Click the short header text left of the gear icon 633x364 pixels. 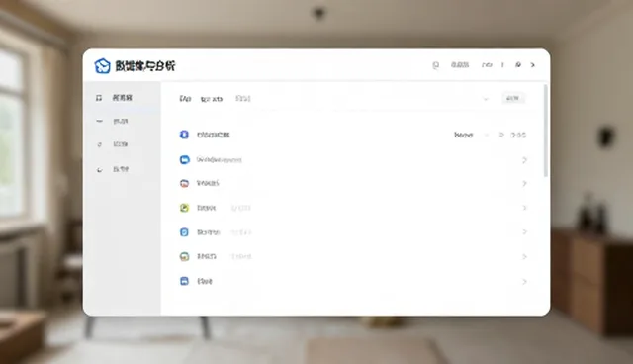pyautogui.click(x=487, y=65)
